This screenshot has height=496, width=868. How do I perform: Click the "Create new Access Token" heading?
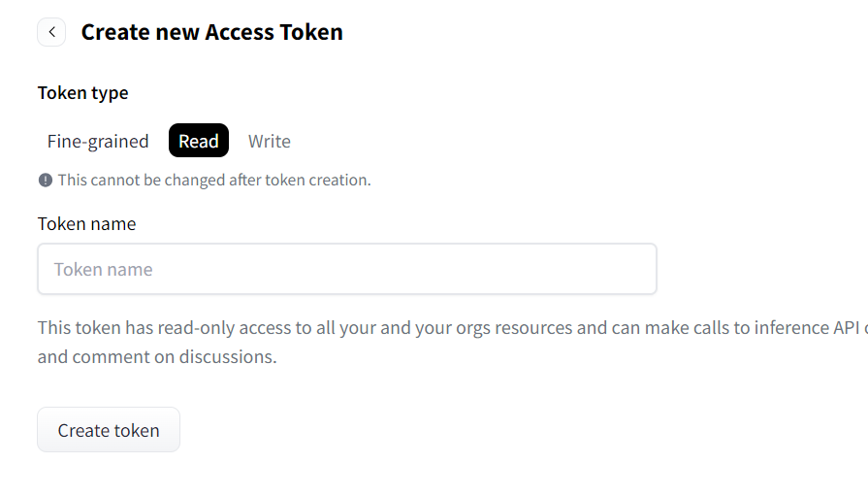(211, 32)
